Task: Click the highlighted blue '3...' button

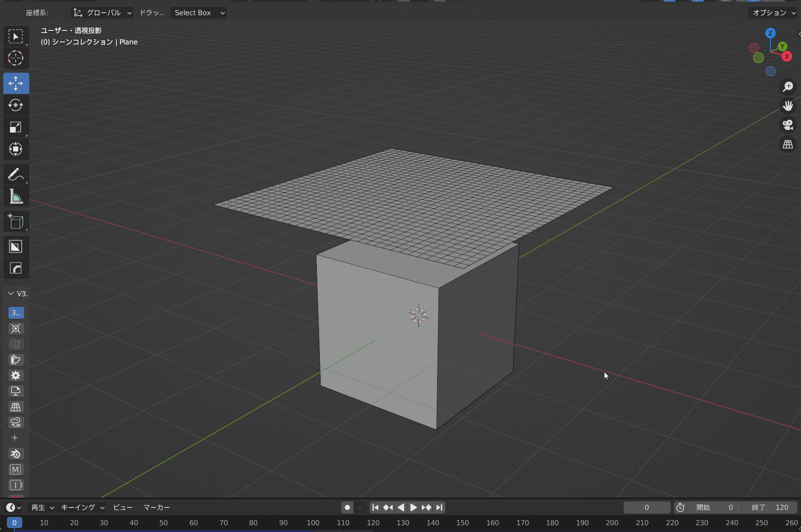Action: 16,313
